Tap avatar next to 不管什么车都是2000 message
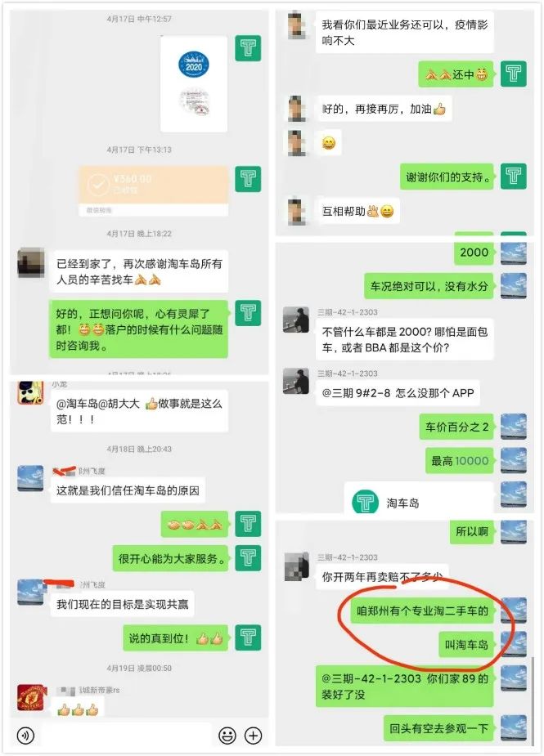This screenshot has height=756, width=544. click(296, 320)
